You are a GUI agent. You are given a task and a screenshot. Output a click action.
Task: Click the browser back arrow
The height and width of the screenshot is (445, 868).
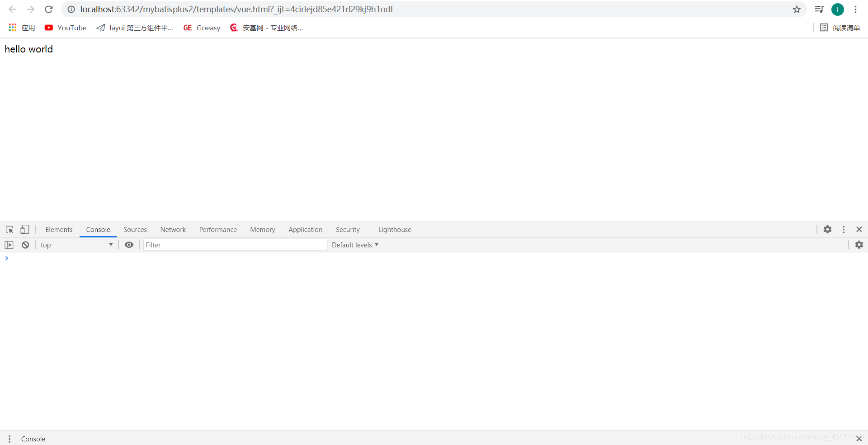12,9
